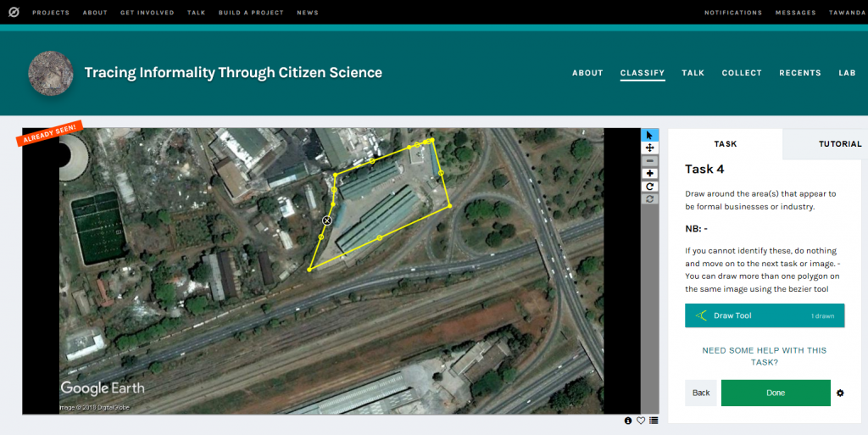This screenshot has width=868, height=435.
Task: Switch to the Tutorial tab
Action: pyautogui.click(x=840, y=144)
